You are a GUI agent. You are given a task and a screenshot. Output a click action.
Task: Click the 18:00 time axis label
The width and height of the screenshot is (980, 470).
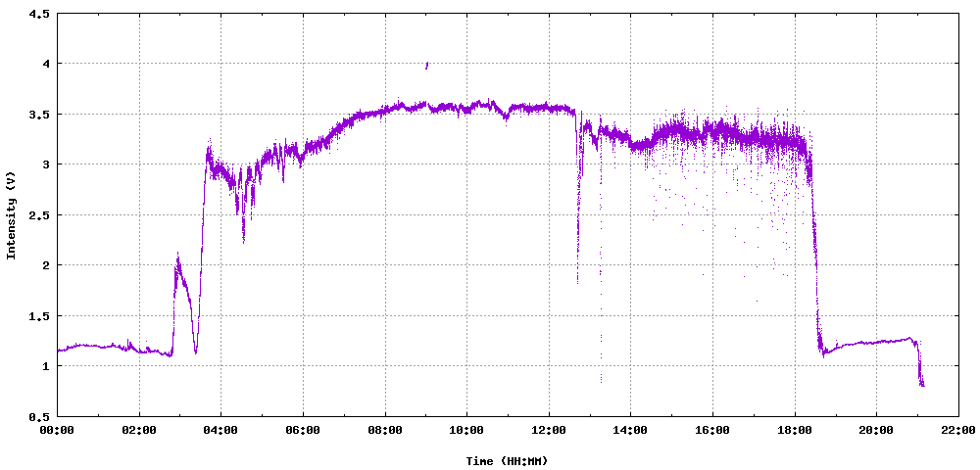click(795, 430)
